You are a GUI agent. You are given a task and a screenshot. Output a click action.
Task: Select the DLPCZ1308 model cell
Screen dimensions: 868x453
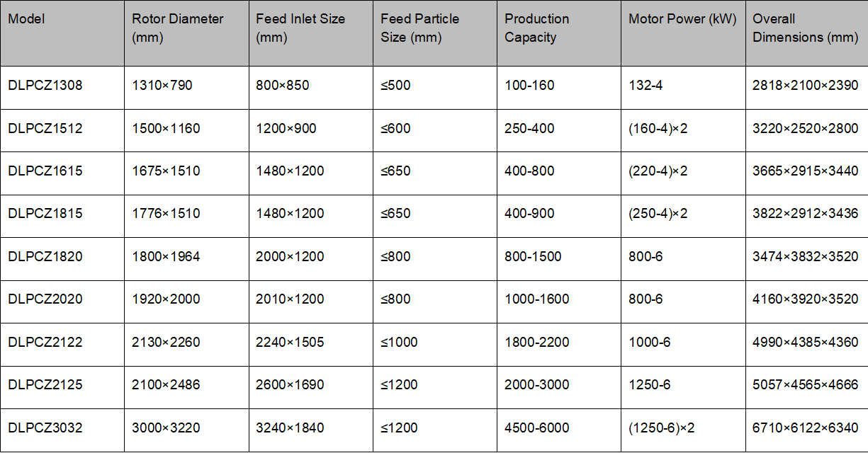pyautogui.click(x=62, y=88)
